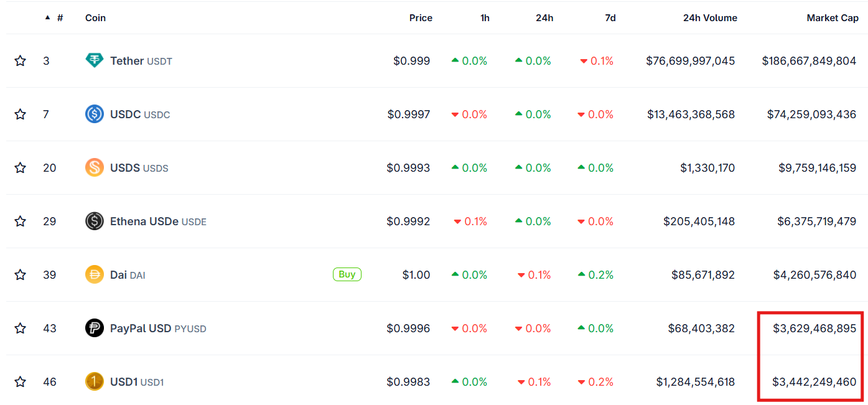Sort the table by 24h Volume
The width and height of the screenshot is (868, 405).
point(710,18)
